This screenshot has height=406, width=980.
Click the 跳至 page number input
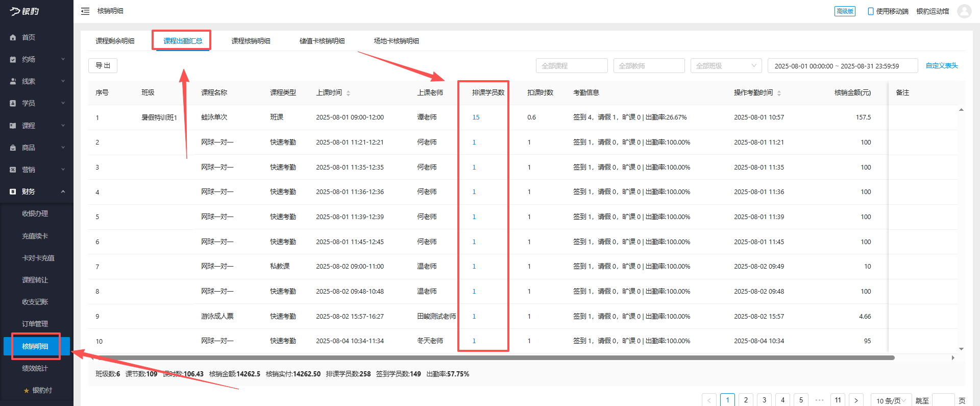coord(943,400)
